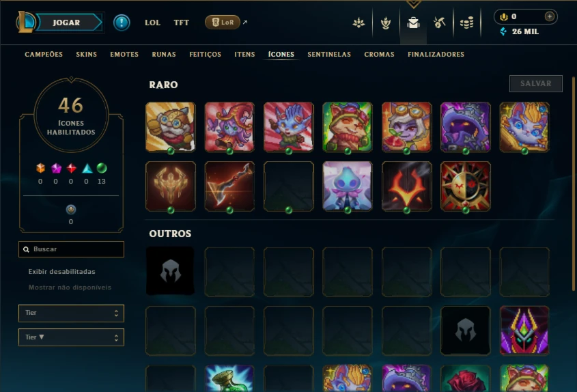Switch to the Skins tab
Image resolution: width=577 pixels, height=392 pixels.
coord(87,55)
